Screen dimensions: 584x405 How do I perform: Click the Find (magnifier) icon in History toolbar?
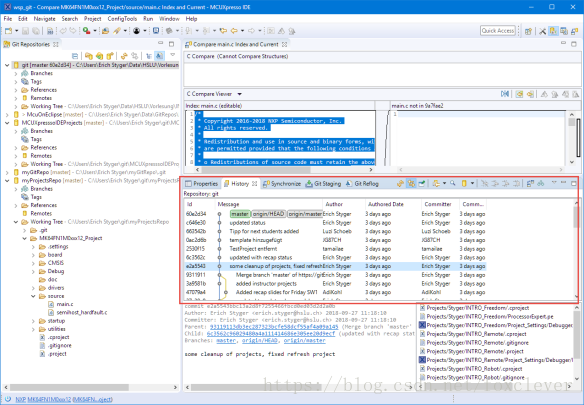(453, 183)
